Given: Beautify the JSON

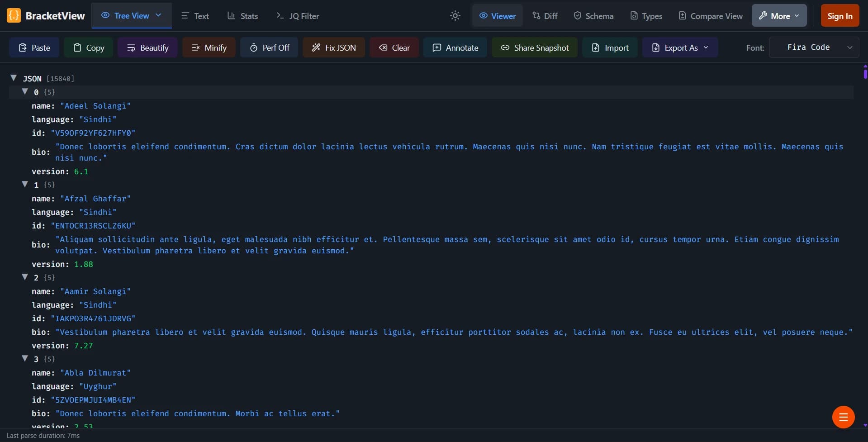Looking at the screenshot, I should (147, 48).
